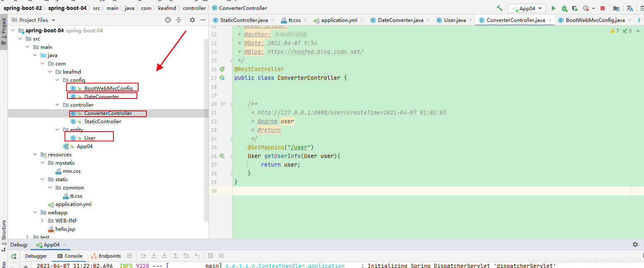Switch to the DateConverter.java editor tab
The image size is (644, 268).
[x=400, y=20]
